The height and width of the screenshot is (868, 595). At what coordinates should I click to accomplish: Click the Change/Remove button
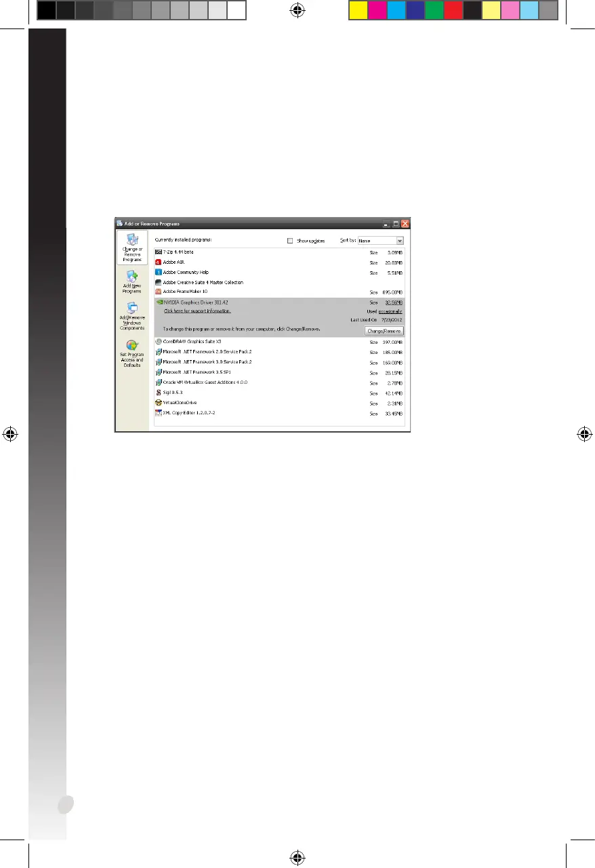(384, 331)
